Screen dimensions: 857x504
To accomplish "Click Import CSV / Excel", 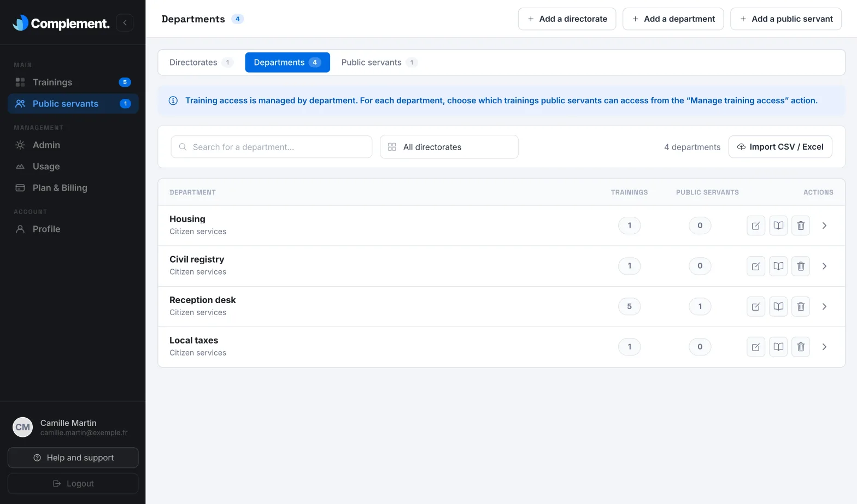I will pyautogui.click(x=780, y=147).
